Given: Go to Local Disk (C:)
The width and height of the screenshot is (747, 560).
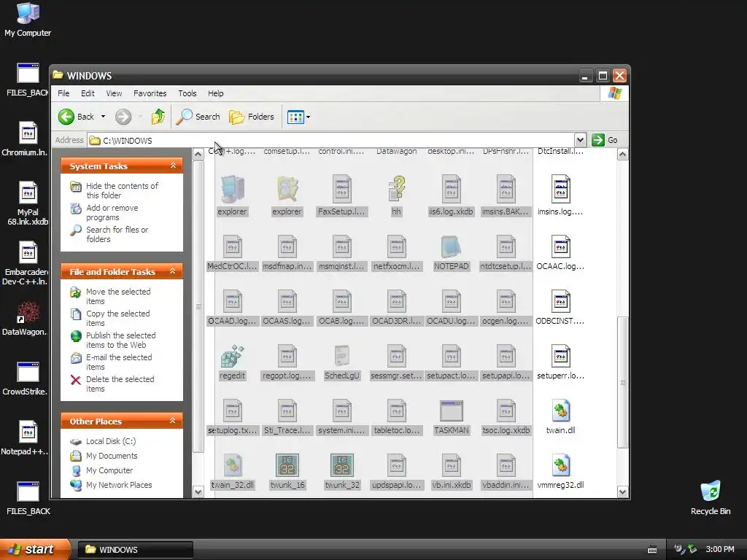Looking at the screenshot, I should 111,441.
